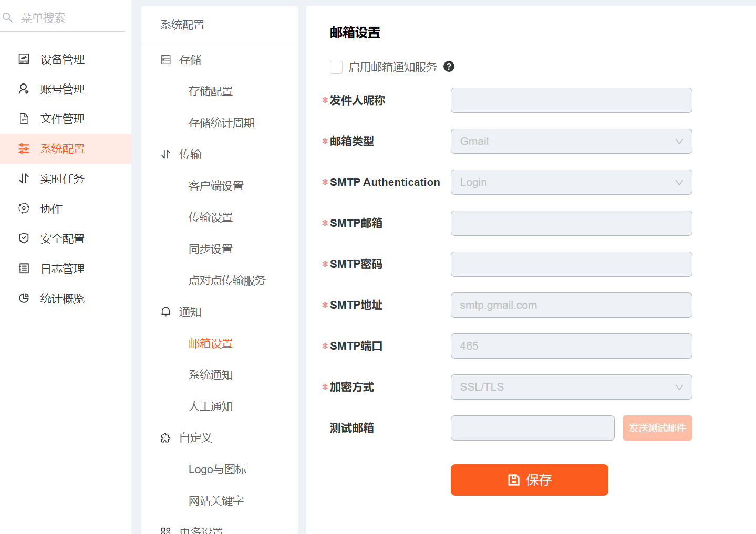Click the help question mark icon

[x=449, y=67]
